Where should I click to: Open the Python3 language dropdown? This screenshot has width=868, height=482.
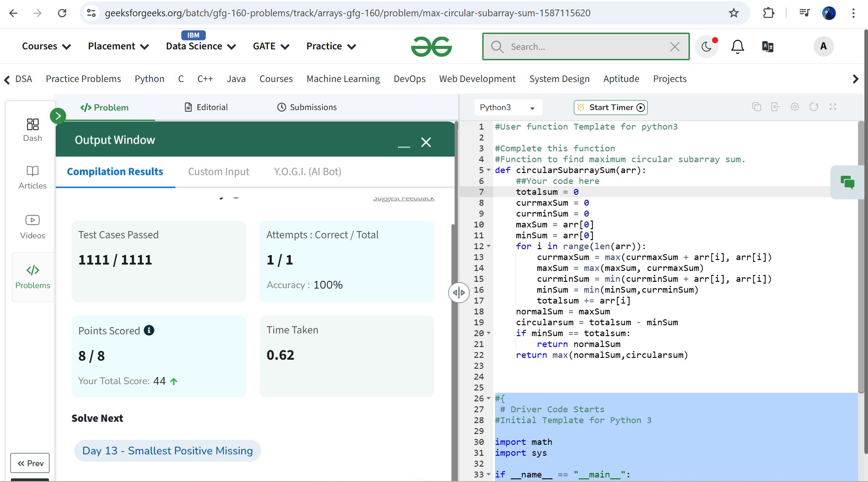(x=507, y=107)
